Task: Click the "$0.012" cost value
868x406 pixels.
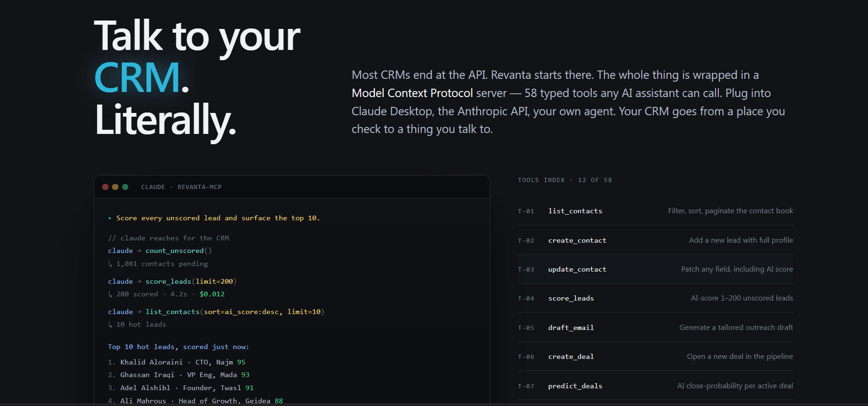Action: (212, 294)
